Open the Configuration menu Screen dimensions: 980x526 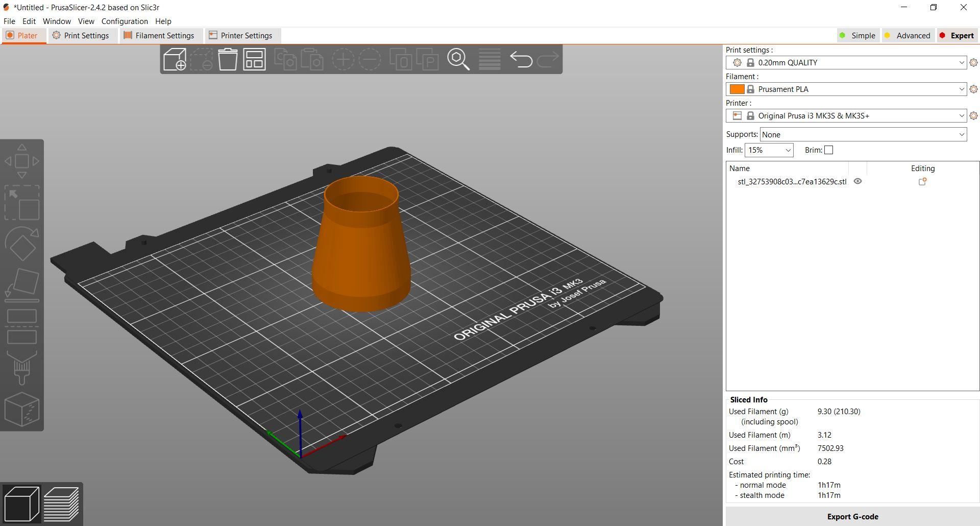coord(125,21)
